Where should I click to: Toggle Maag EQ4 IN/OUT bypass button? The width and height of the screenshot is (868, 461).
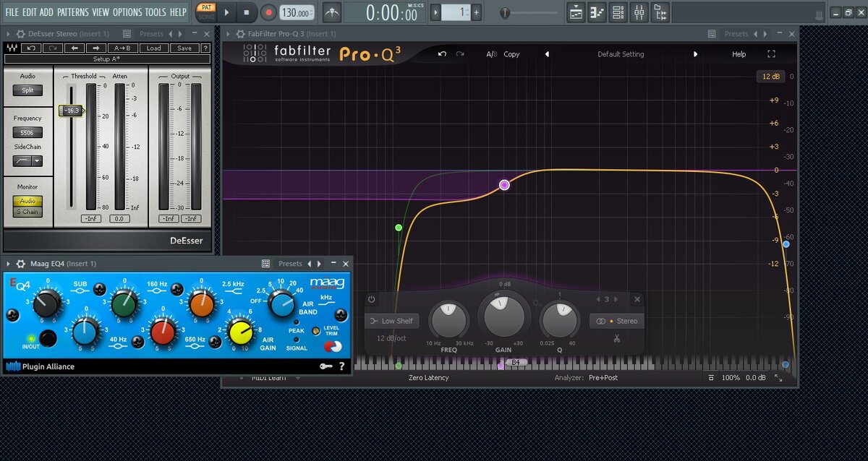(x=48, y=337)
